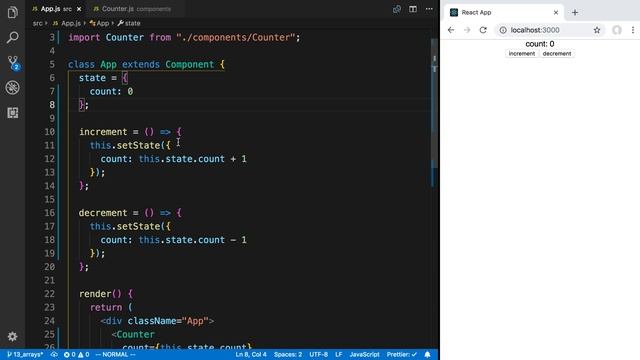Click '<Counter' tag on line 25

point(133,334)
